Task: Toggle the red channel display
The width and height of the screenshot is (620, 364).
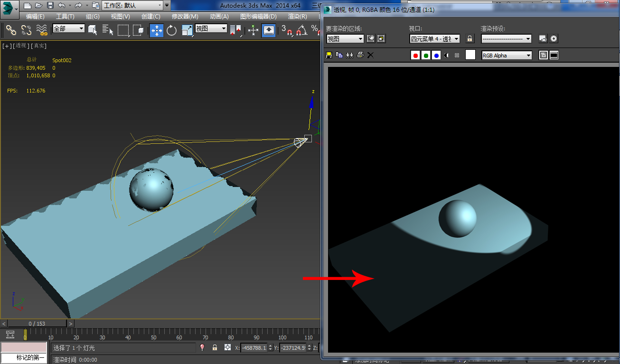Action: (415, 56)
